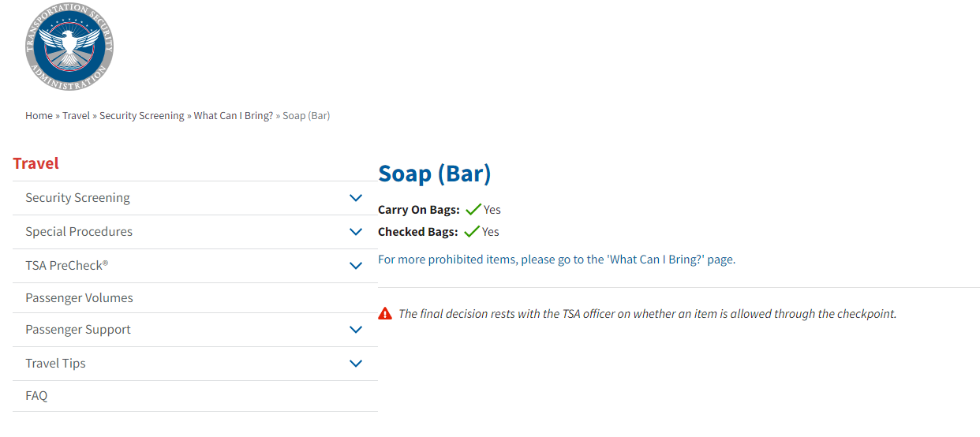Expand the TSA PreCheck chevron
980x437 pixels.
pyautogui.click(x=356, y=266)
